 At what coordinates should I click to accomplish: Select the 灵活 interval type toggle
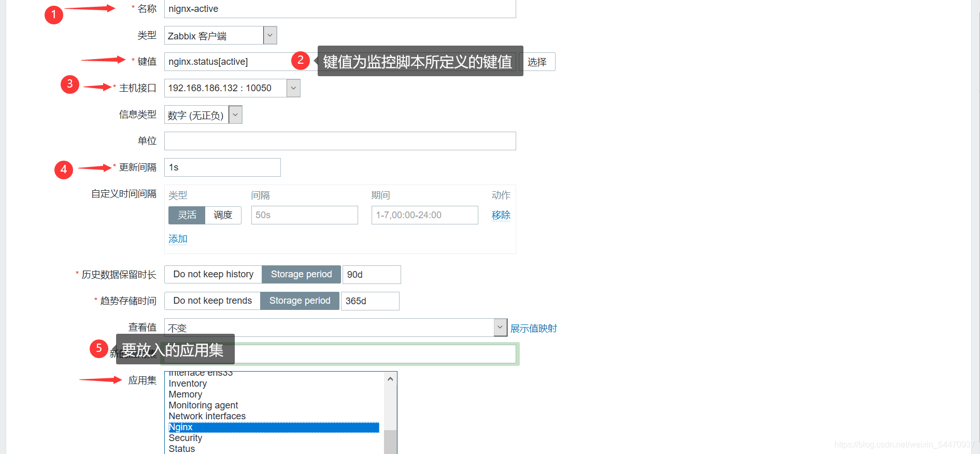187,215
